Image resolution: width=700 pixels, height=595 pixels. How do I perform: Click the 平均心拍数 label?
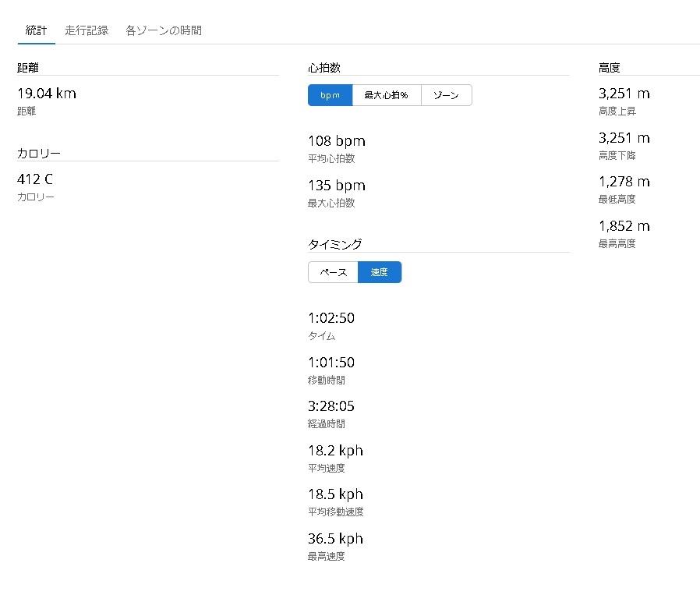(331, 158)
